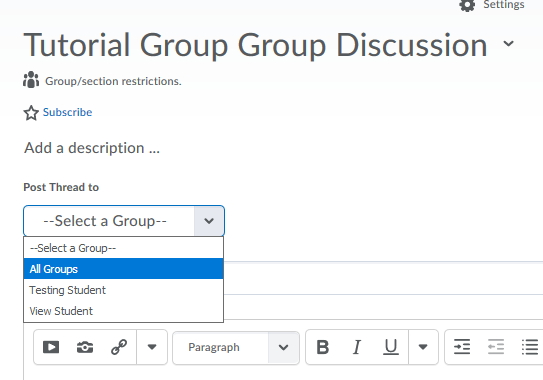Select View Student group option
The width and height of the screenshot is (543, 380).
pyautogui.click(x=123, y=311)
